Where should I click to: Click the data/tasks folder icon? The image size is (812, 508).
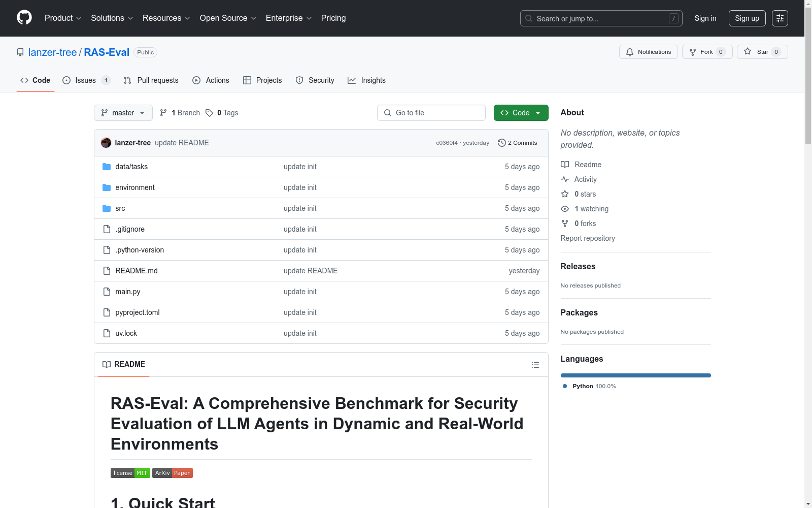coord(107,167)
